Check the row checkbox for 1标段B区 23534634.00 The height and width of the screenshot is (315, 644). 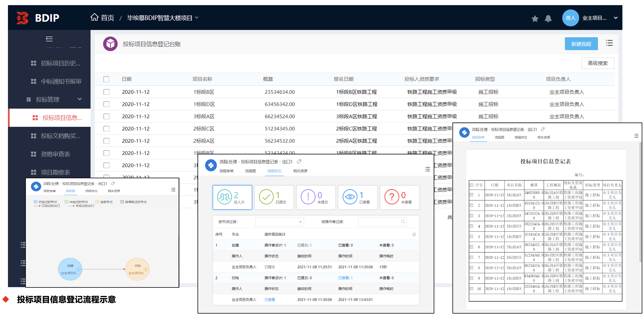click(x=106, y=92)
